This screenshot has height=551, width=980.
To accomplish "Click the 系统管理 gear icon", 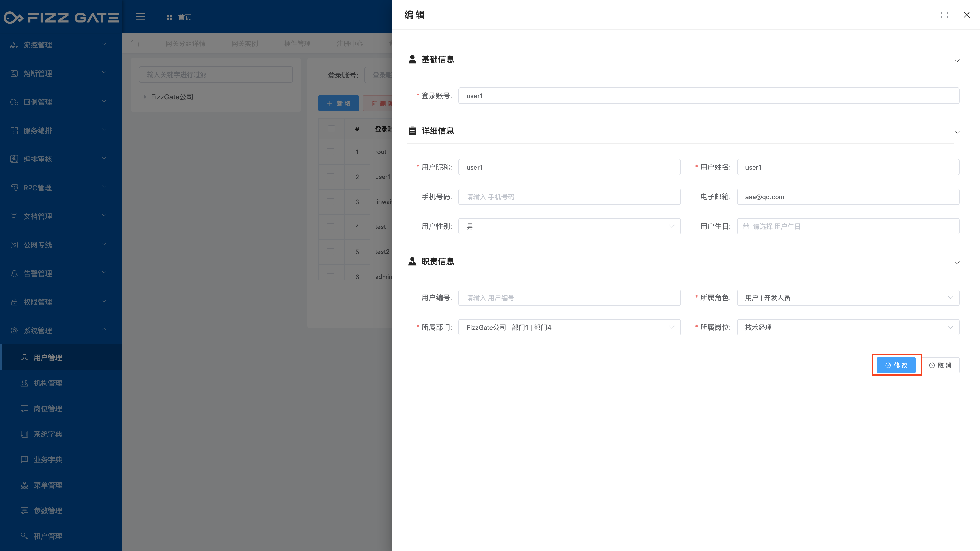I will (14, 330).
